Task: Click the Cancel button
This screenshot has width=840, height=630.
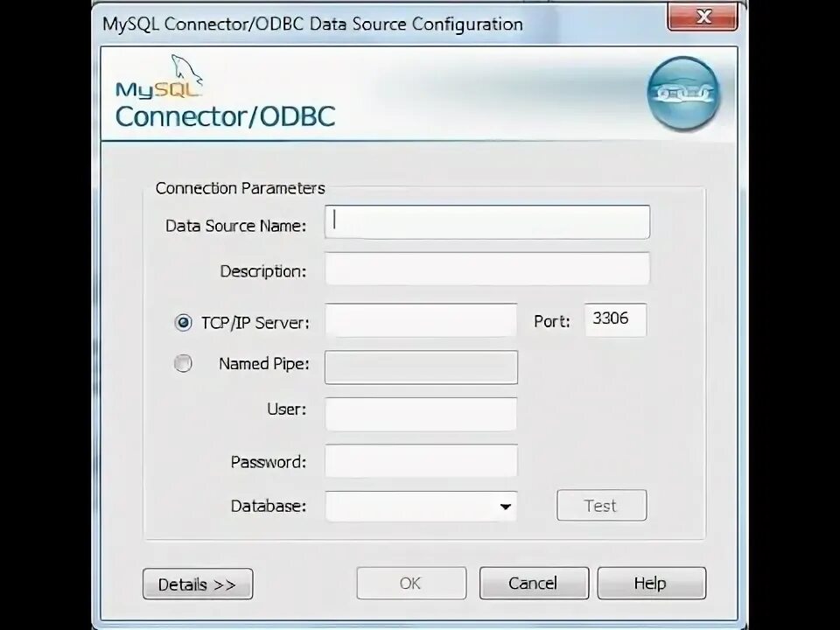Action: [x=534, y=584]
